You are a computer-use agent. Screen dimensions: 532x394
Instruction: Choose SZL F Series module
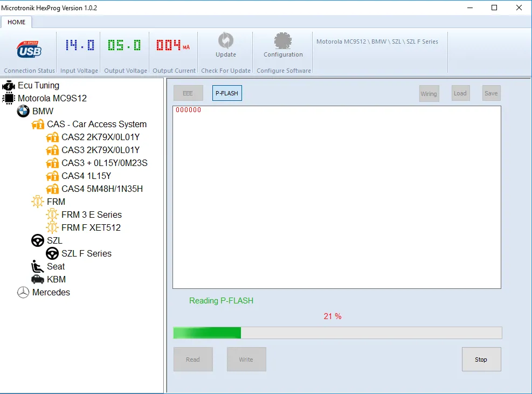point(87,253)
